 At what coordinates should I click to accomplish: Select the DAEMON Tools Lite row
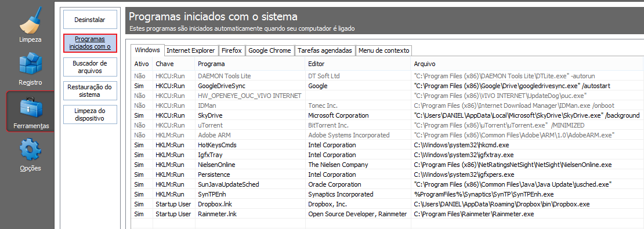point(387,76)
